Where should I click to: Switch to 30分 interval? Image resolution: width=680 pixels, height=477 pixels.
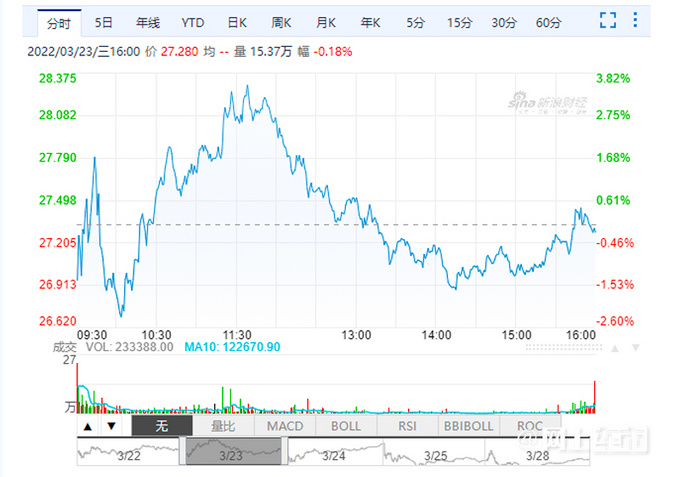click(504, 23)
